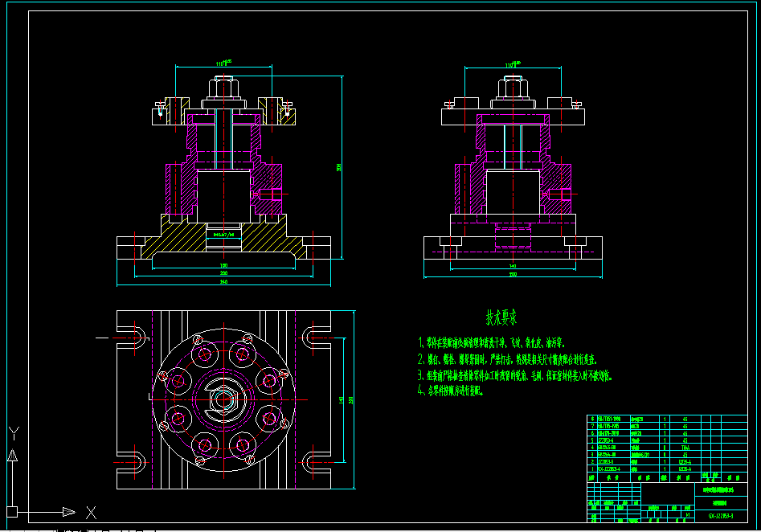Select the 240 dimension under front section view
This screenshot has width=761, height=532.
[x=223, y=281]
